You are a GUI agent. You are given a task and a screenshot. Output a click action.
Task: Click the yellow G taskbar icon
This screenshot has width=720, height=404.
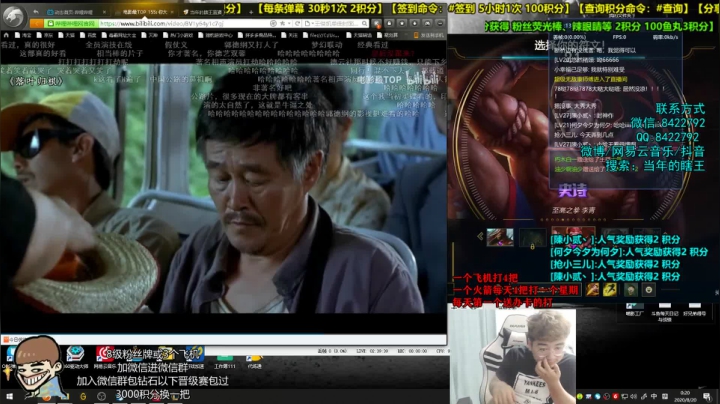(83, 396)
